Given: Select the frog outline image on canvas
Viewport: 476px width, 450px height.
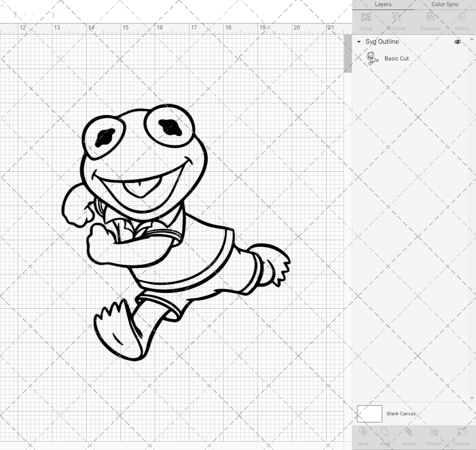Looking at the screenshot, I should pyautogui.click(x=176, y=233).
